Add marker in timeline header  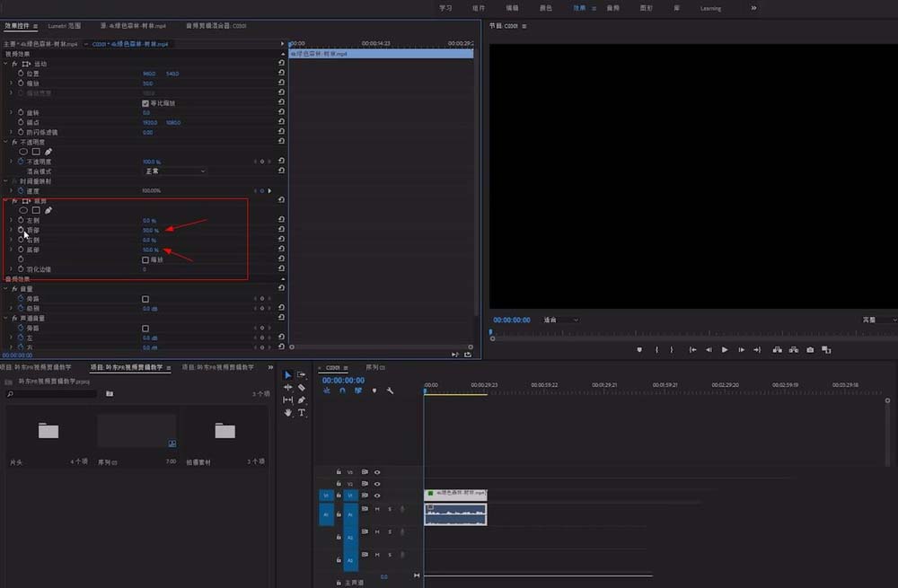pos(374,391)
